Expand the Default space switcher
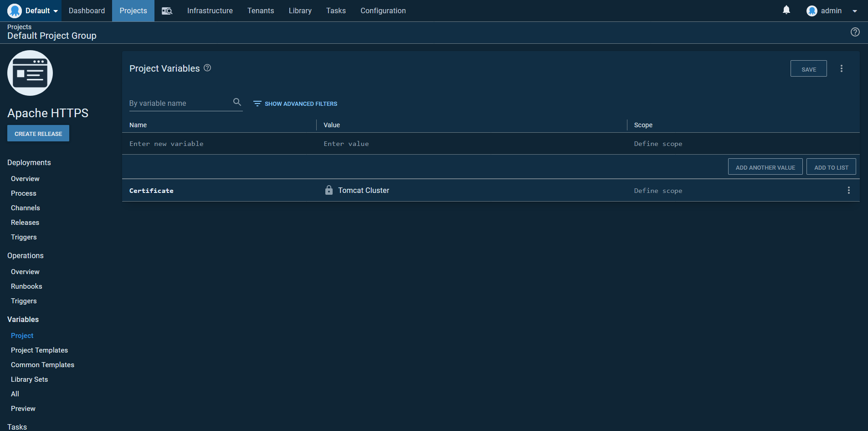Screen dimensions: 868x431 pyautogui.click(x=34, y=11)
